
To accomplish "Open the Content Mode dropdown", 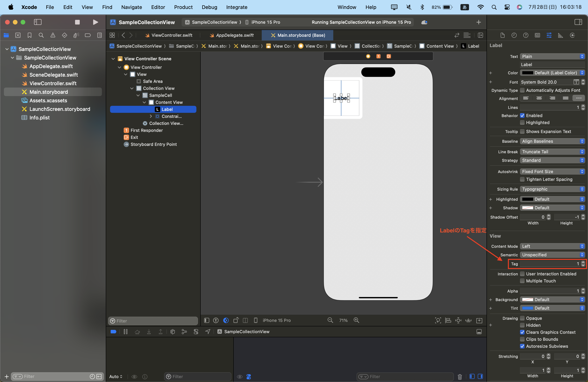I will tap(552, 246).
